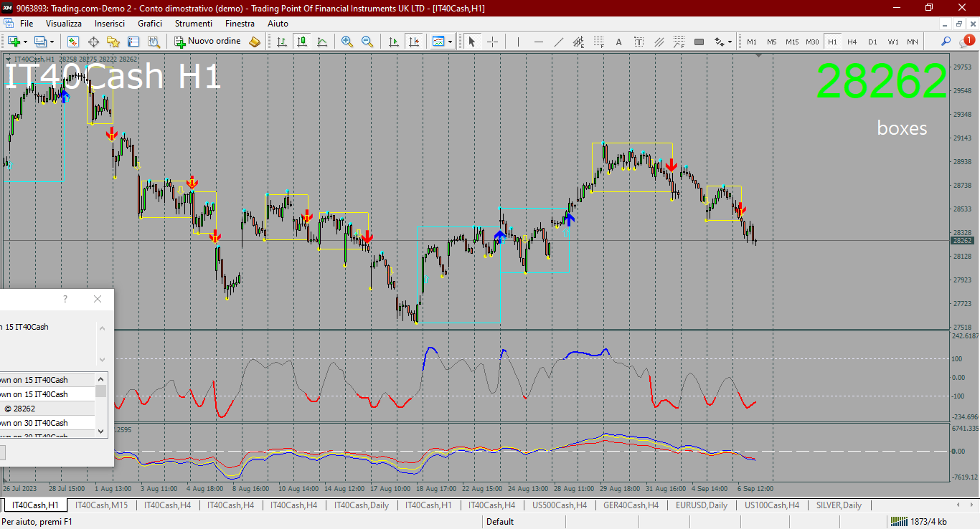This screenshot has width=980, height=529.
Task: Draw Fibonacci retracement
Action: (598, 42)
